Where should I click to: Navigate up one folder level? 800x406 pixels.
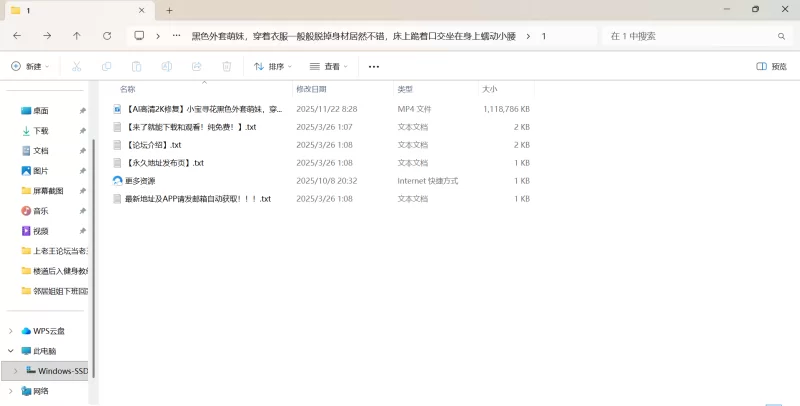coord(77,36)
